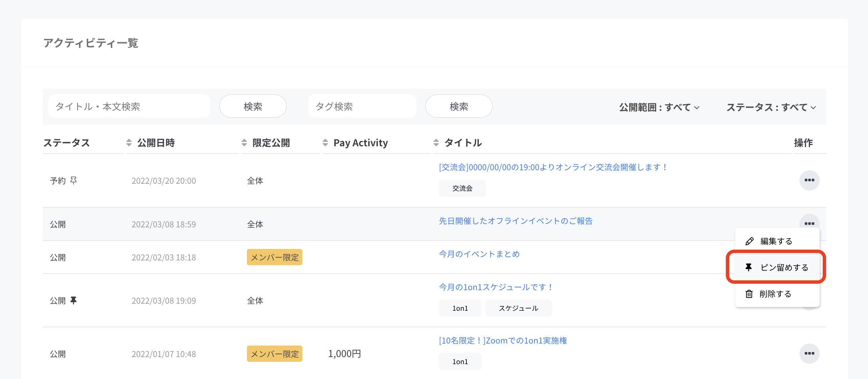Sort by タイトル column arrows
The image size is (868, 379).
[436, 143]
